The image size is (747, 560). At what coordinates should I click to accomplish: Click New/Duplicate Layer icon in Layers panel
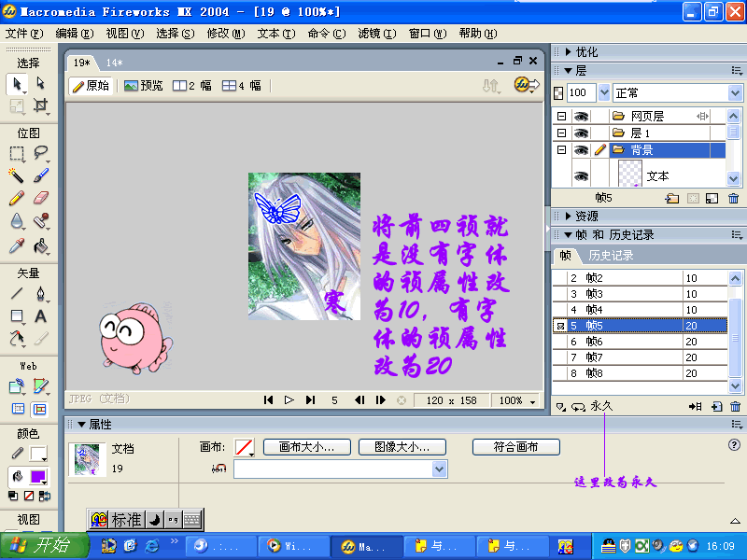pyautogui.click(x=671, y=198)
